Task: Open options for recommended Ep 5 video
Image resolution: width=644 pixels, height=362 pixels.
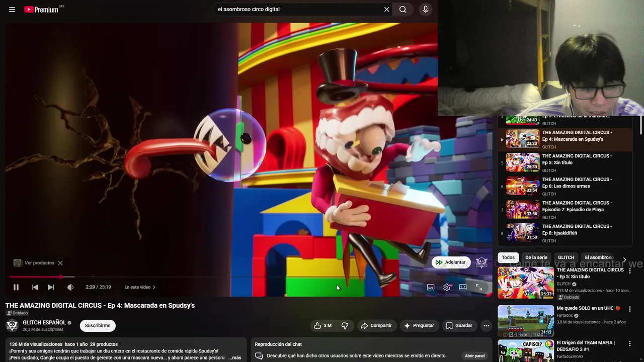Action: [629, 270]
